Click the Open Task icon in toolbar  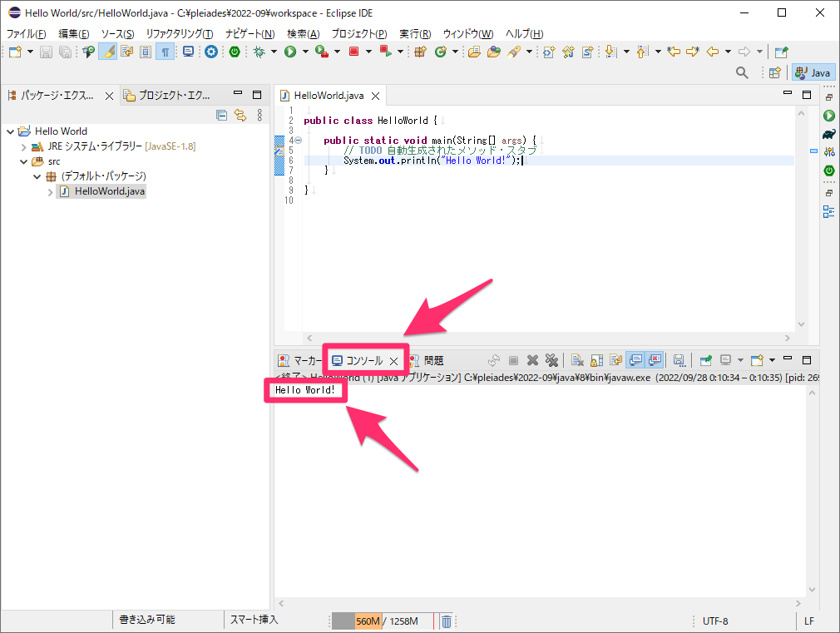click(494, 52)
